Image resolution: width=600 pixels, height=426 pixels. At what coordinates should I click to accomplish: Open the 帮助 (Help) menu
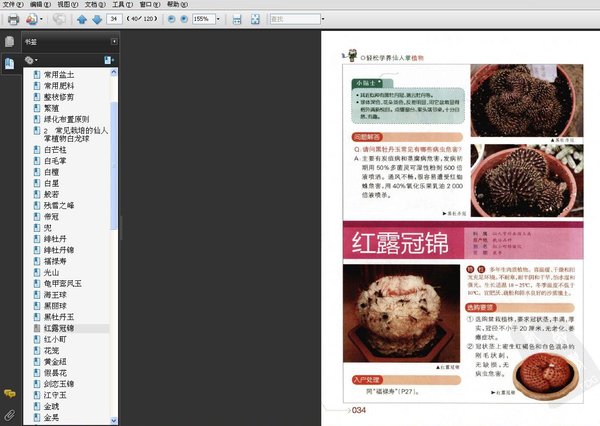tap(177, 5)
